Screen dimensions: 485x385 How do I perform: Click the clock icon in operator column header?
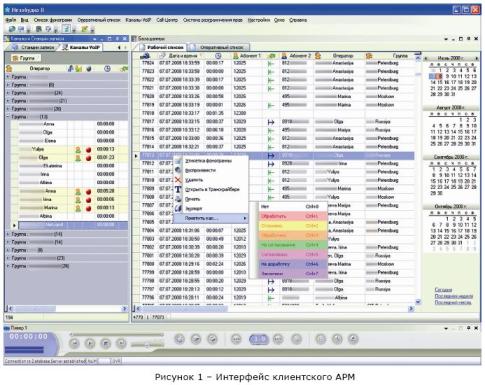point(107,68)
